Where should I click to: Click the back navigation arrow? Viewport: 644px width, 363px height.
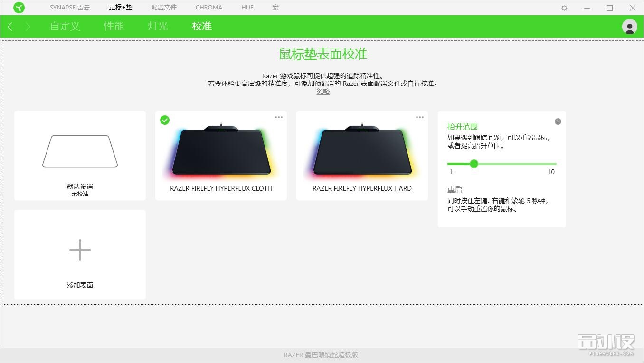point(9,27)
